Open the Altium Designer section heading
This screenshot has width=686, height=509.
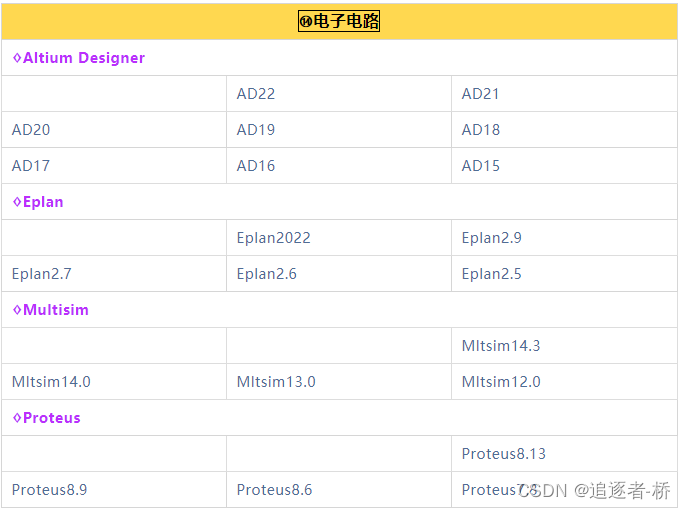[79, 58]
